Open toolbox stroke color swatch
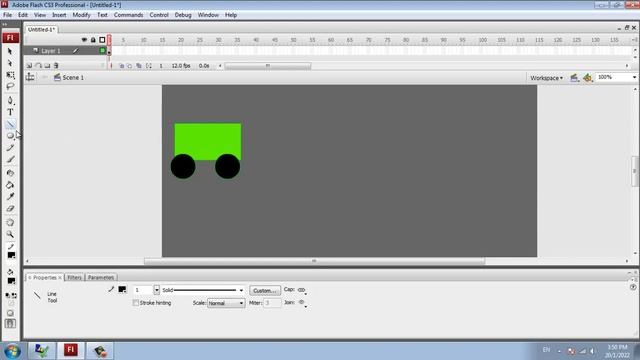Viewport: 640px width, 360px height. (11, 256)
